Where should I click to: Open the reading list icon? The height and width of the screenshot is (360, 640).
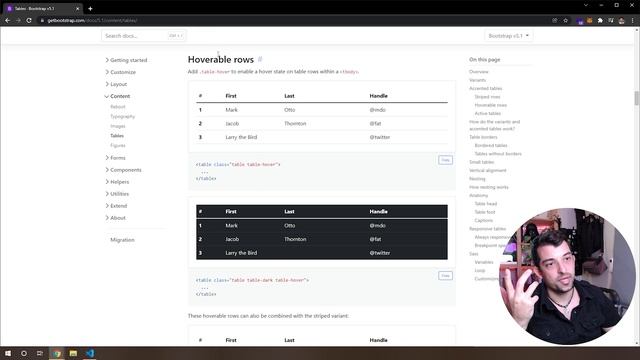(x=611, y=20)
